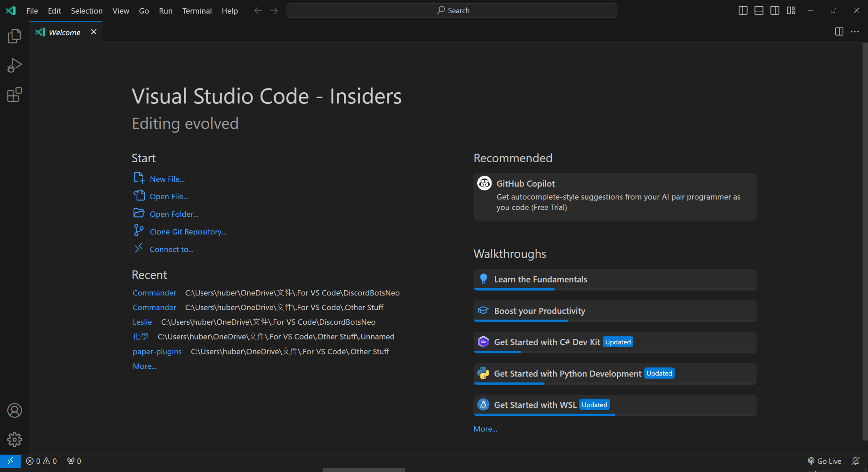
Task: Toggle the bottom panel layout icon
Action: (759, 10)
